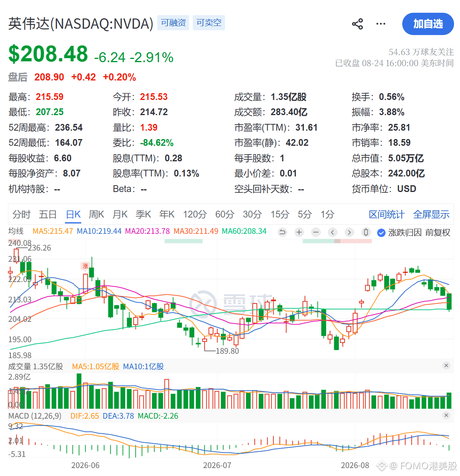Image resolution: width=460 pixels, height=476 pixels.
Task: Click the 今开 value 215.53
Action: coord(154,97)
